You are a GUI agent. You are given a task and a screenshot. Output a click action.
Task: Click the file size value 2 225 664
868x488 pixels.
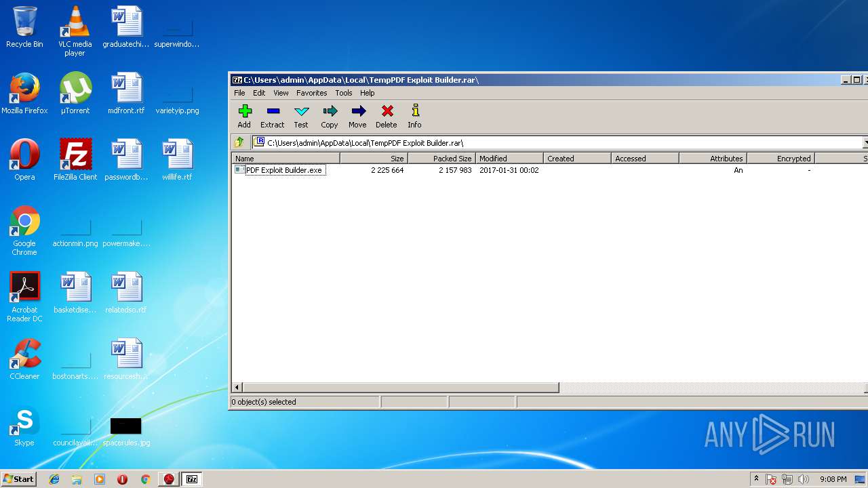click(x=387, y=170)
